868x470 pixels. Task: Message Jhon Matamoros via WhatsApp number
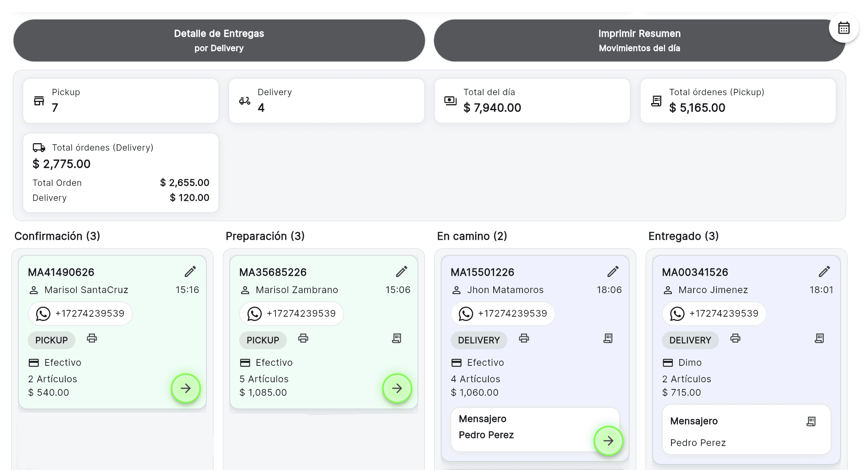point(503,314)
